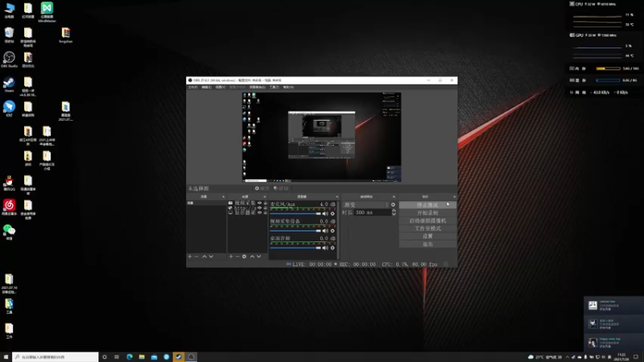Open 帮助(H) menu in OBS

pos(288,87)
